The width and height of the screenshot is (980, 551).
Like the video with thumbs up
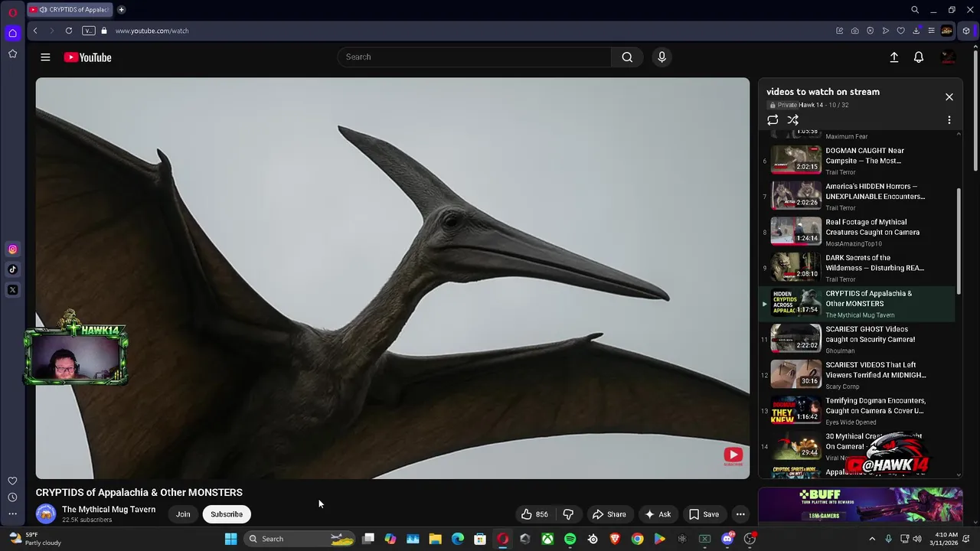tap(535, 514)
